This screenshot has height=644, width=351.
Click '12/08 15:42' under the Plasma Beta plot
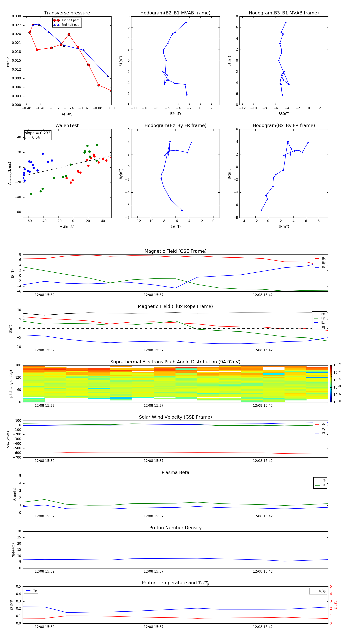tap(262, 516)
